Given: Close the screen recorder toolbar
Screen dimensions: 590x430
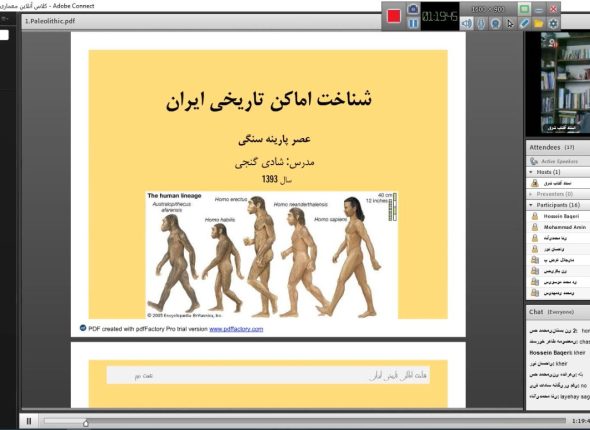Looking at the screenshot, I should point(553,9).
